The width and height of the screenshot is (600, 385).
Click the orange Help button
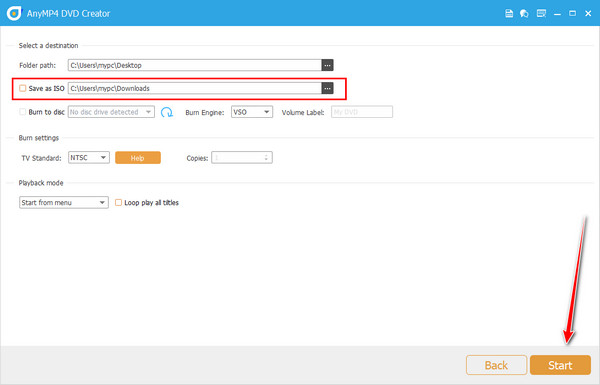click(x=138, y=158)
